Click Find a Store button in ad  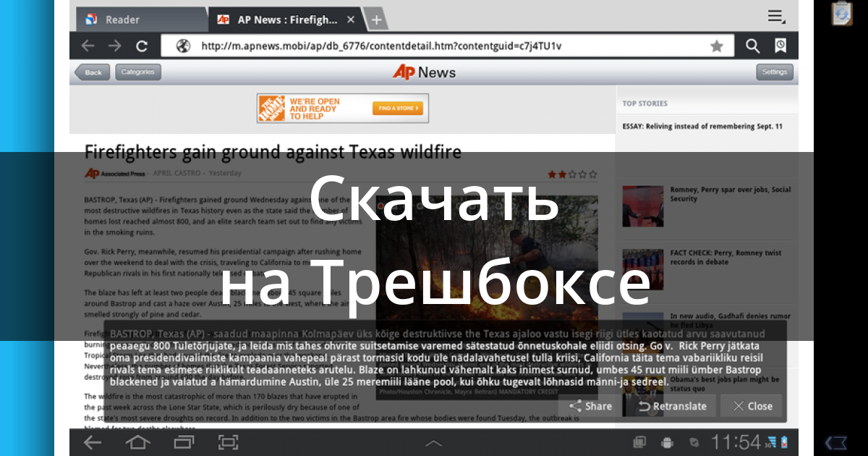tap(397, 109)
